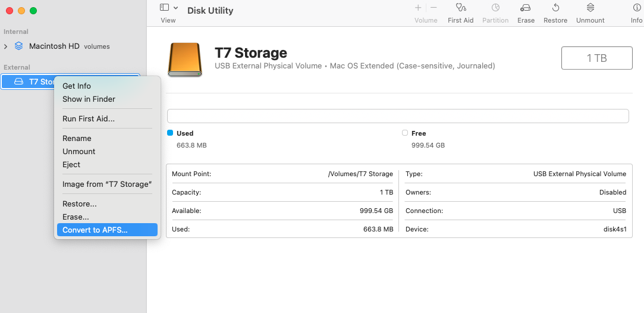Click the Connection USB value
Viewport: 644px width, 313px height.
click(620, 211)
